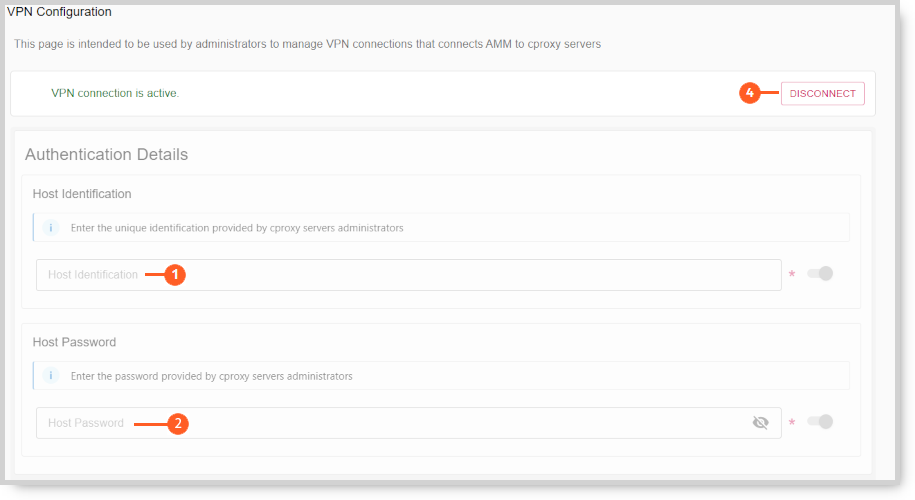
Task: Toggle password visibility eye-slash icon
Action: (760, 422)
